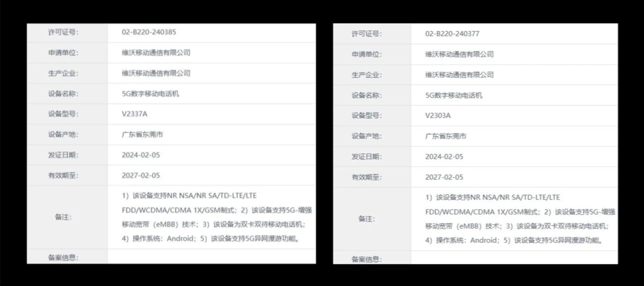Select 5G数字移动电话机 in the V2337A table

pyautogui.click(x=150, y=93)
